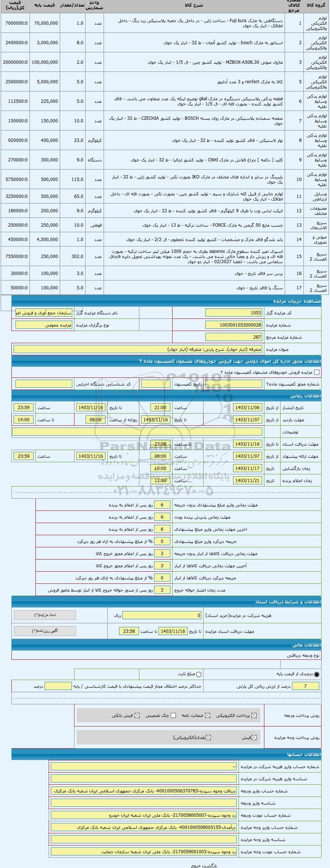Click the زمان اعلام برنده date 1403/11/21
The width and height of the screenshot is (330, 868).
(247, 481)
